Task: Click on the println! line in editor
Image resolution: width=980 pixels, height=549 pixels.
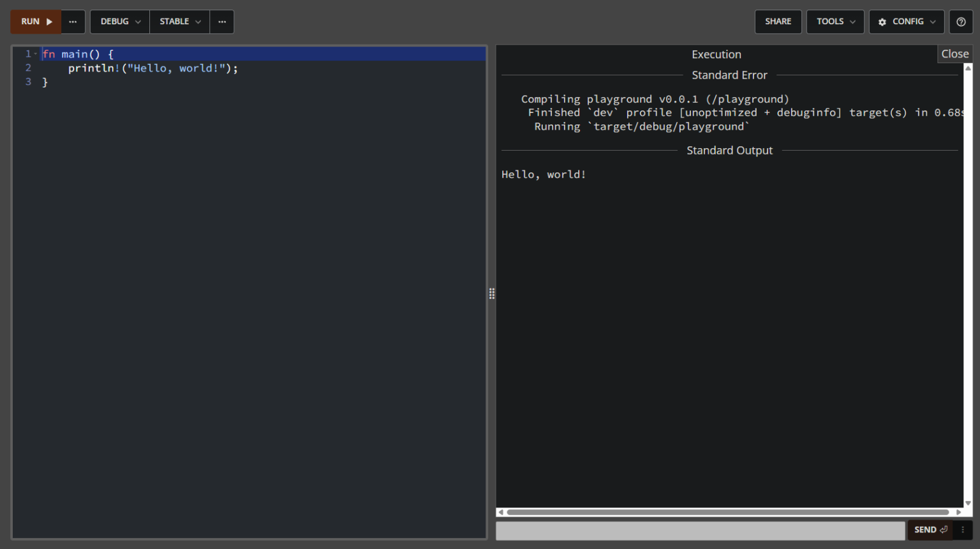Action: 153,68
